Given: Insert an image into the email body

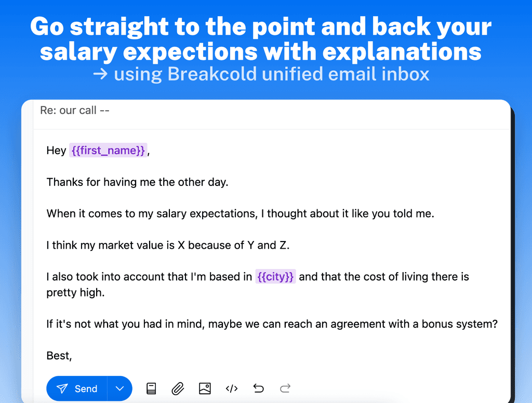Looking at the screenshot, I should [x=205, y=388].
